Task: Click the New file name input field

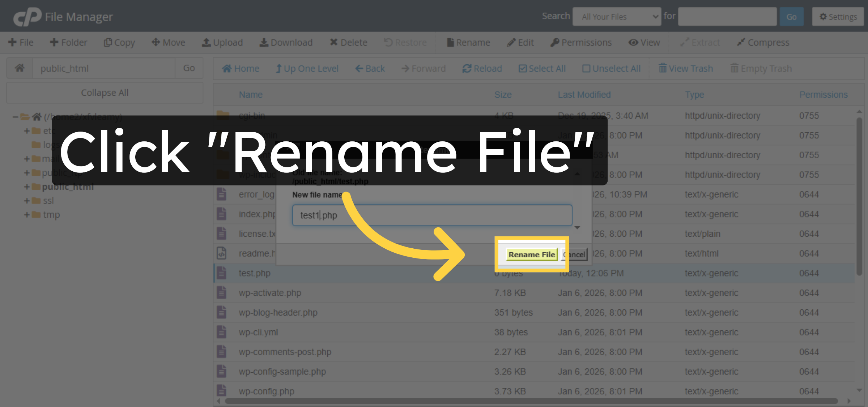Action: click(x=432, y=215)
